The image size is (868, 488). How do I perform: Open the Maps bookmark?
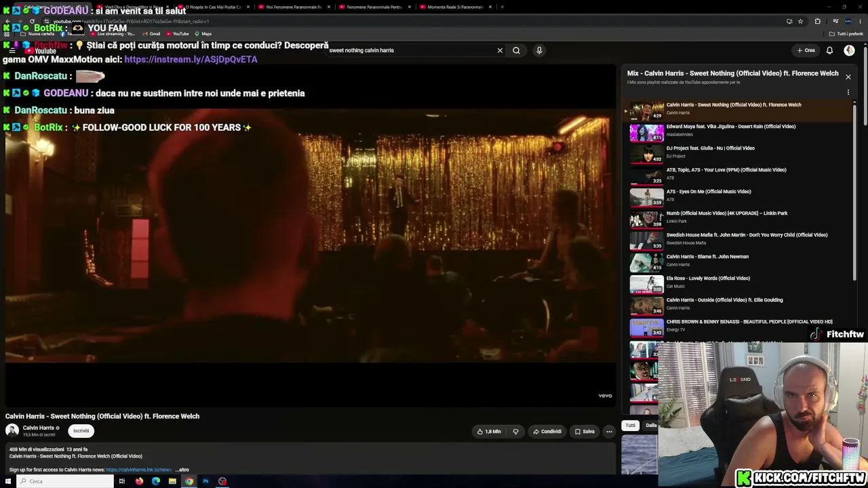[x=203, y=34]
